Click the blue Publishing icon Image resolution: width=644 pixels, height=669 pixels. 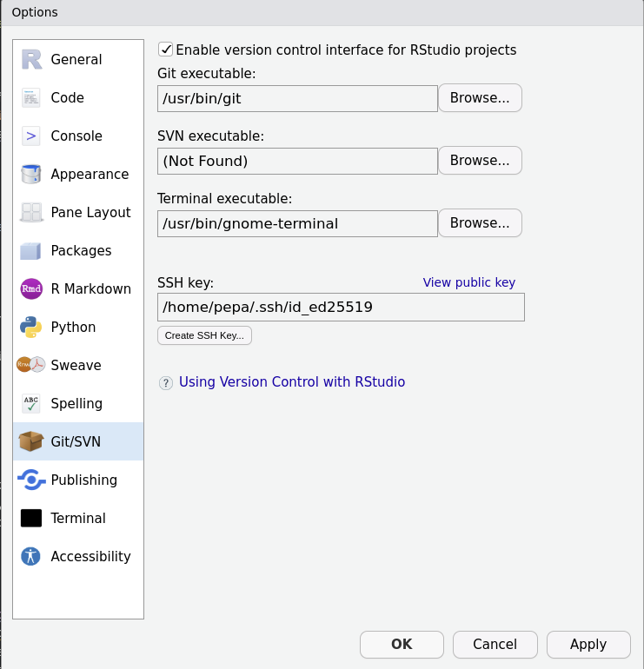(31, 480)
